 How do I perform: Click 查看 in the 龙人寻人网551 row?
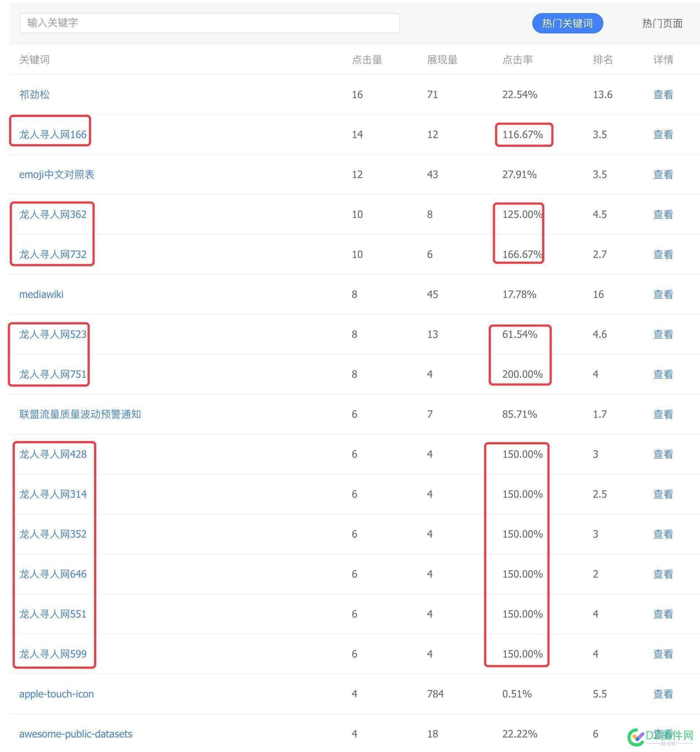[663, 614]
